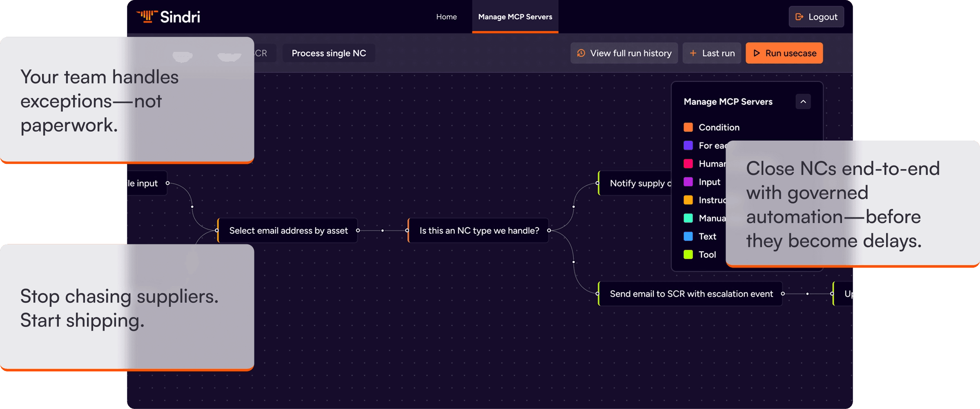Select the Process single NC tab
This screenshot has width=980, height=409.
tap(329, 53)
